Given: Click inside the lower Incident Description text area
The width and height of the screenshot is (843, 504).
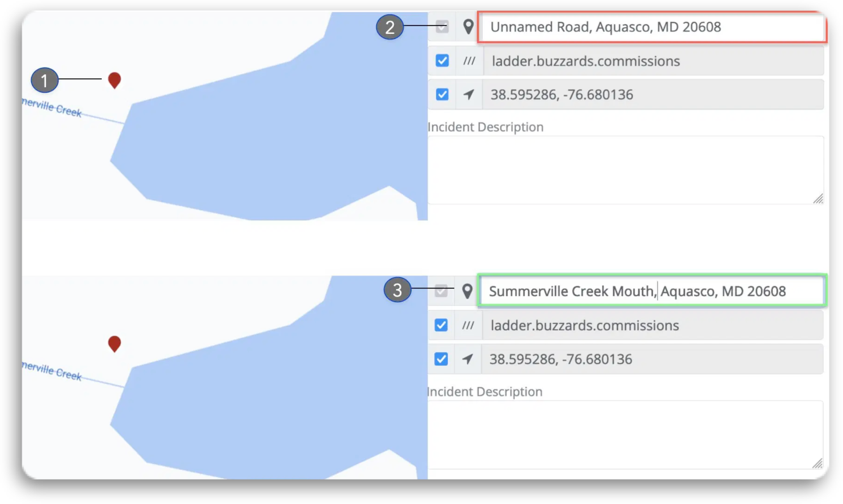Looking at the screenshot, I should (x=625, y=435).
